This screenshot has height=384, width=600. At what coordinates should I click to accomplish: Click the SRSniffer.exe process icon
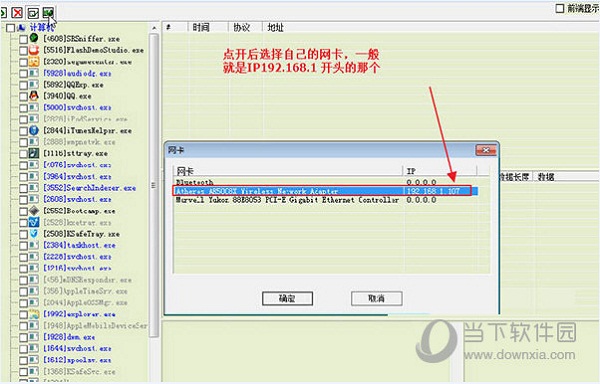[34, 38]
